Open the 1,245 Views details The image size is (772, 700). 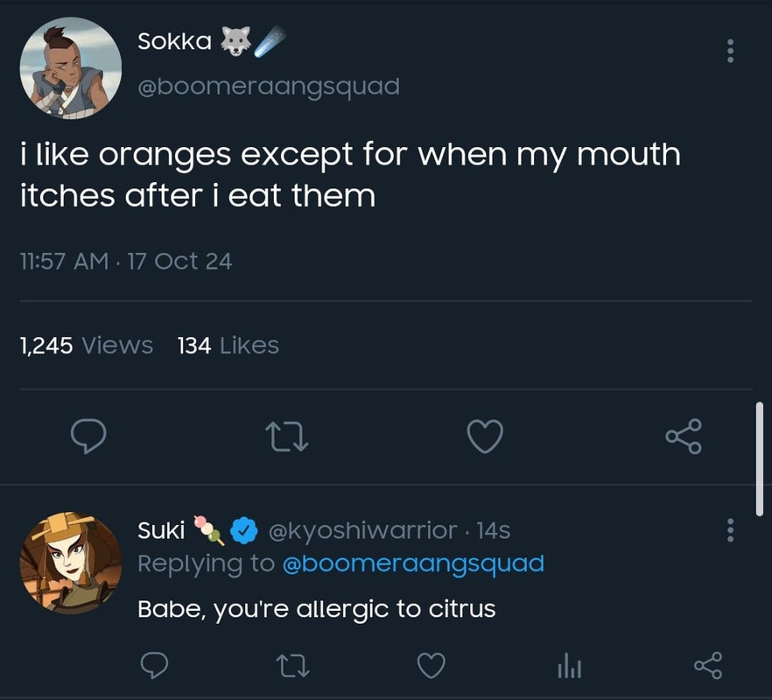click(86, 346)
